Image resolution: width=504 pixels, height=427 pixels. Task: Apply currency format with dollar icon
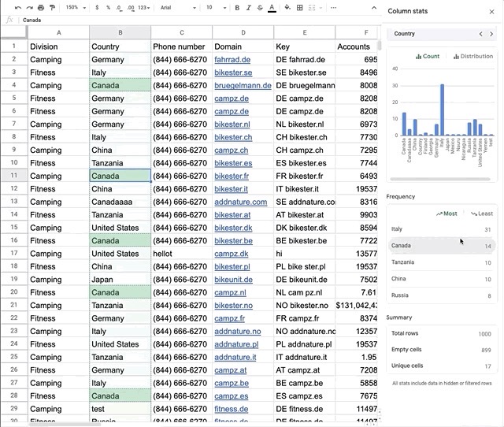click(97, 7)
